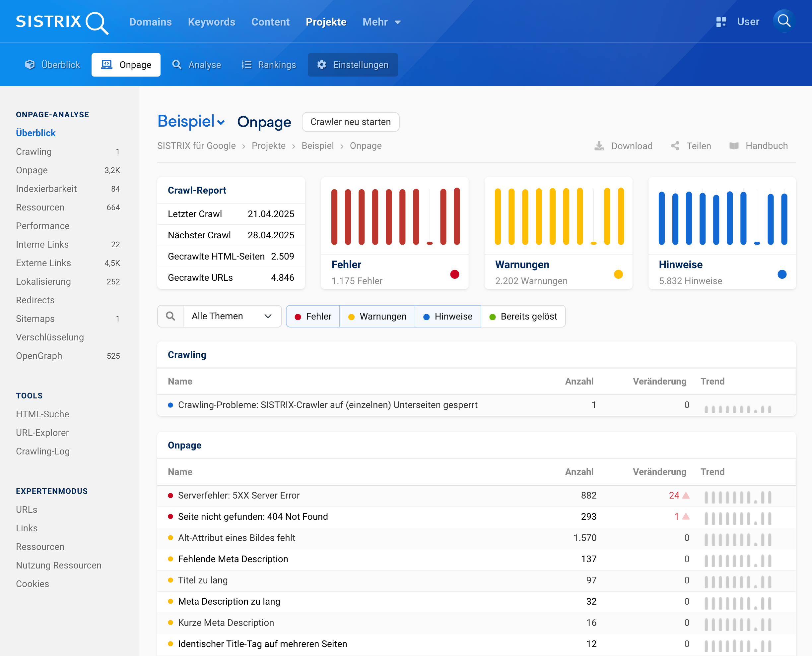Open the Alle Themen dropdown
The height and width of the screenshot is (656, 812).
coord(232,316)
